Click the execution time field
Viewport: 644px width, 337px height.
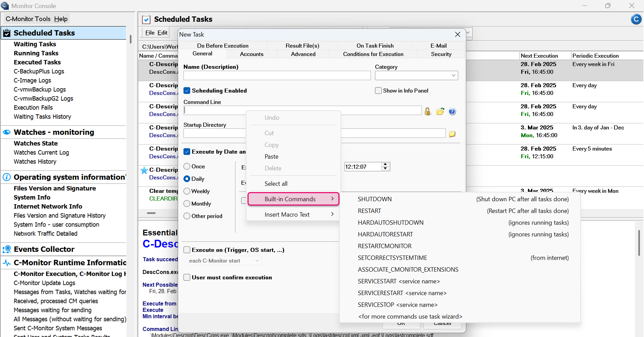(x=363, y=167)
